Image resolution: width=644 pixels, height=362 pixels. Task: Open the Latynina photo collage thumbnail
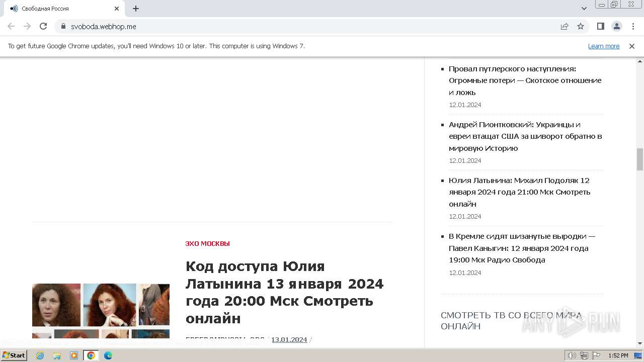(101, 311)
